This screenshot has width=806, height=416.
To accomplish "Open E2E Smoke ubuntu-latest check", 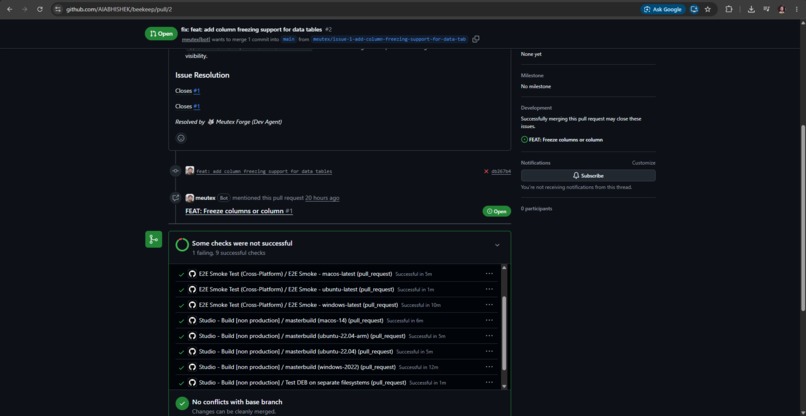I will pos(297,290).
